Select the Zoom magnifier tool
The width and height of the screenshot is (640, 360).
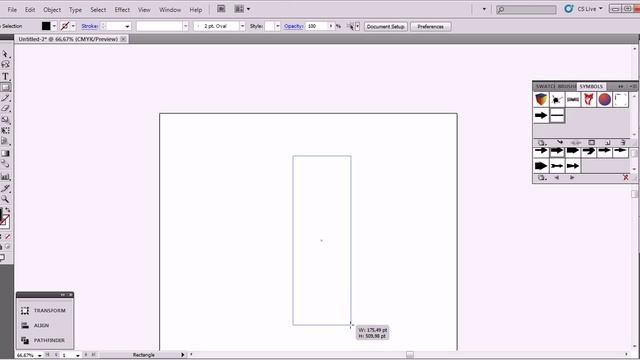tap(5, 199)
